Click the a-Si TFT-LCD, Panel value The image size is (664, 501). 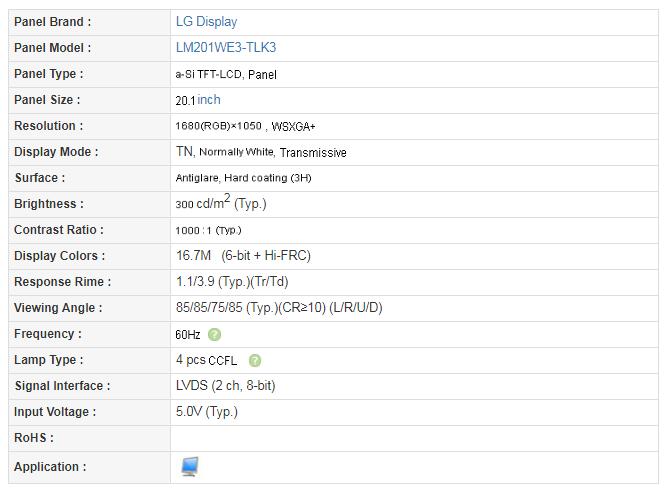coord(226,75)
